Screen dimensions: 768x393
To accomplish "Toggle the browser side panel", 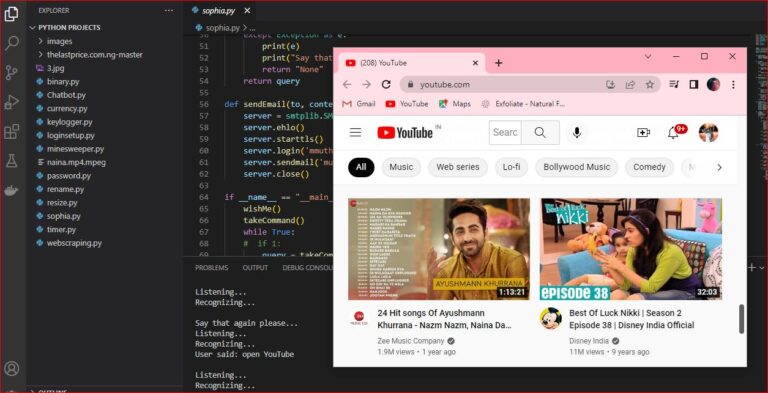I will point(693,84).
